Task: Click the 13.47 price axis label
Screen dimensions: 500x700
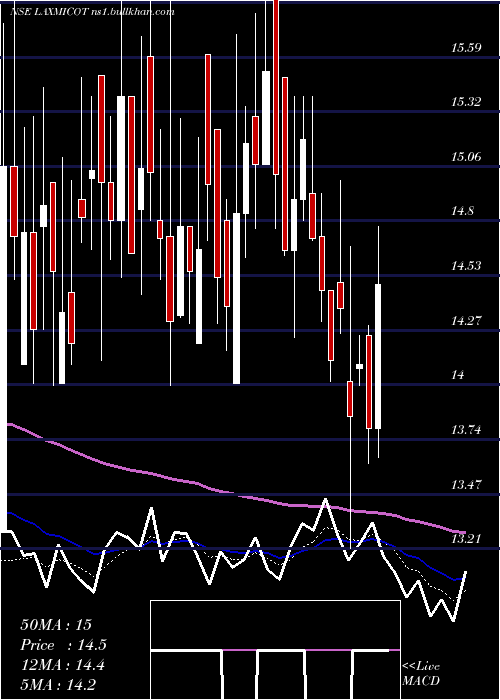Action: click(466, 484)
